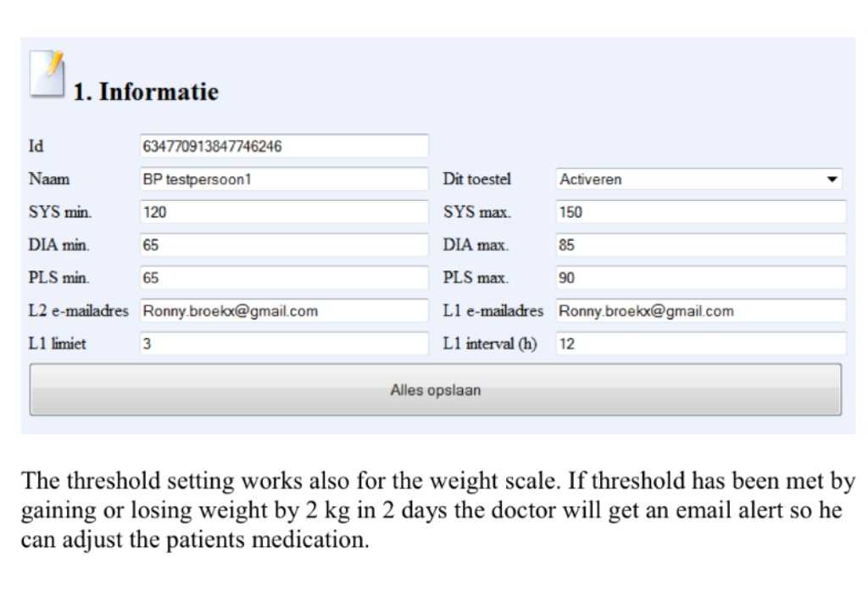Click the Dit toestel dropdown arrow
Image resolution: width=868 pixels, height=603 pixels.
point(832,180)
